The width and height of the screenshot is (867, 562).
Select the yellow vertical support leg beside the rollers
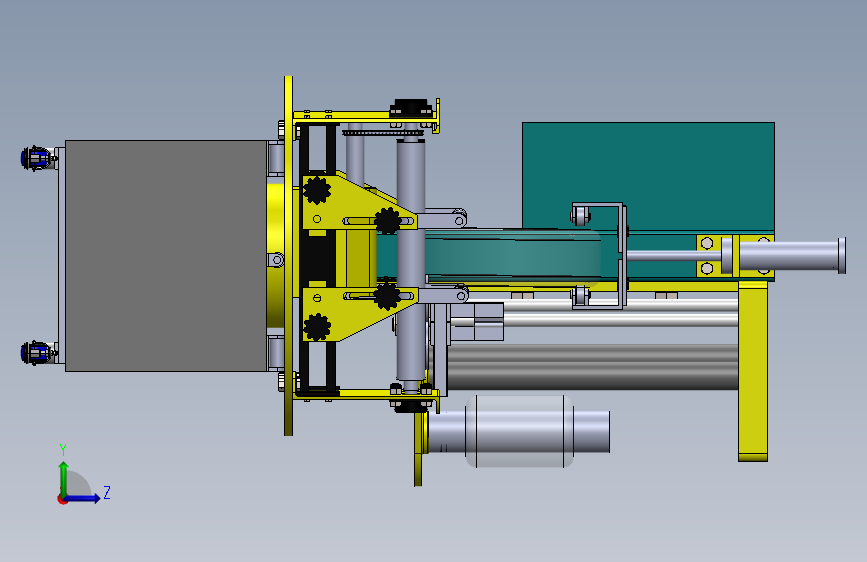tap(753, 371)
